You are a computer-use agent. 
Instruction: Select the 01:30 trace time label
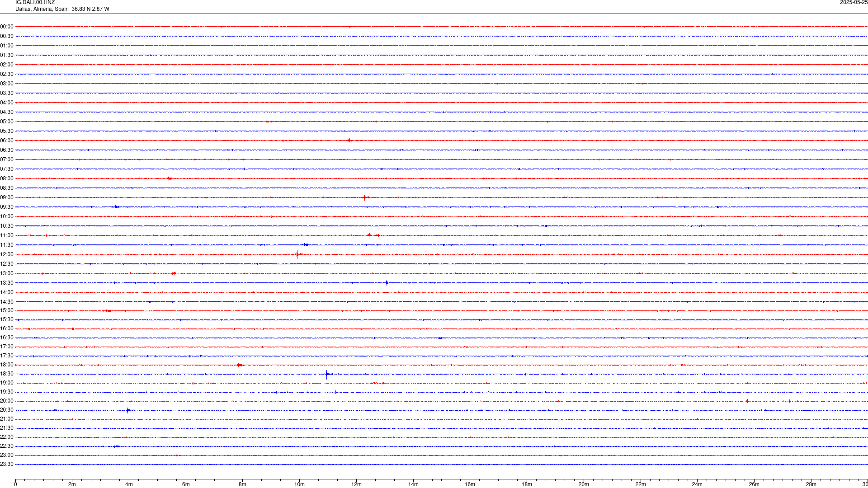[x=7, y=55]
